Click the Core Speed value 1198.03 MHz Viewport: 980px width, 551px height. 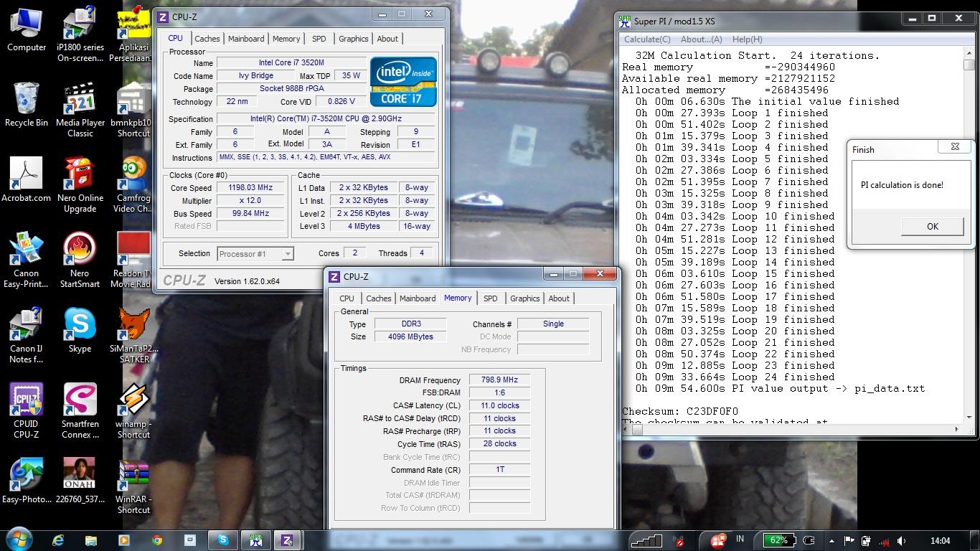click(x=251, y=188)
